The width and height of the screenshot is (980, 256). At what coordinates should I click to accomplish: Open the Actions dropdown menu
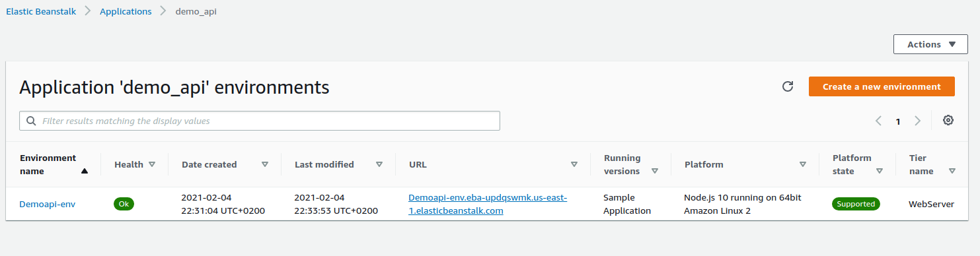(x=930, y=44)
